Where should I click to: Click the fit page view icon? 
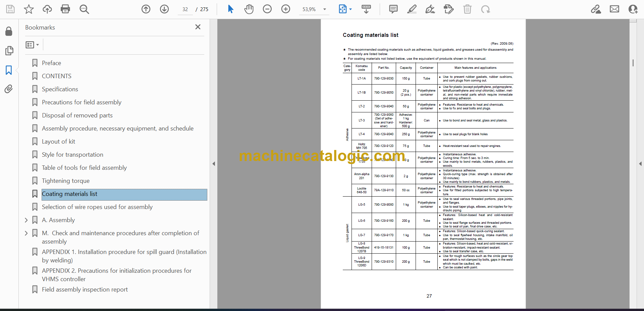(342, 9)
